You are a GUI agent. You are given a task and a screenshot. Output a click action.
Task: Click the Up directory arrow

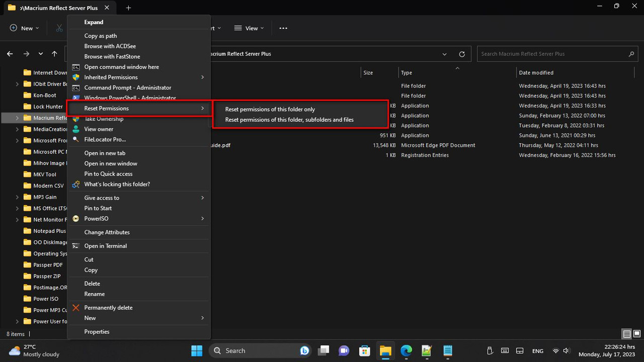(54, 54)
